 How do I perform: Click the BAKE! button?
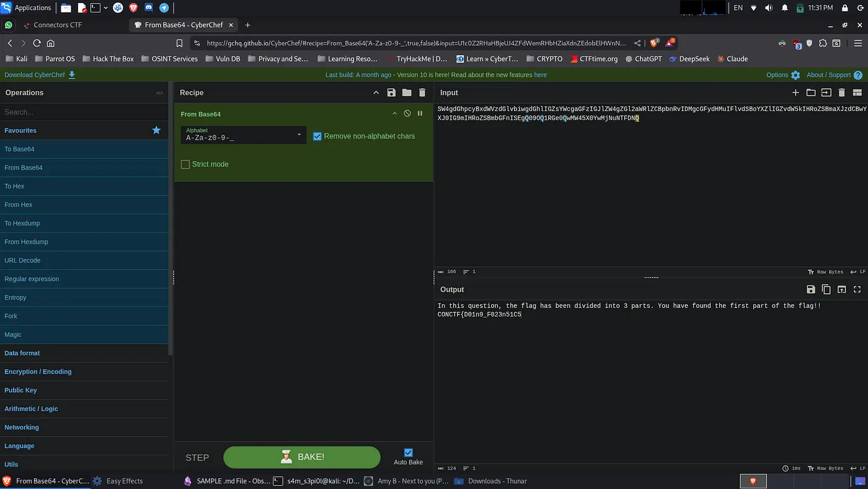301,457
